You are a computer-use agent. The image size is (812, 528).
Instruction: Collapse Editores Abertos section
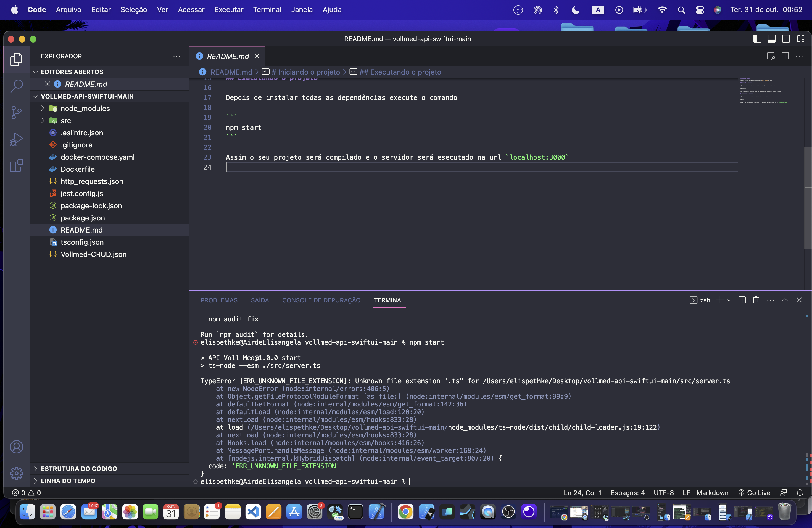(35, 72)
